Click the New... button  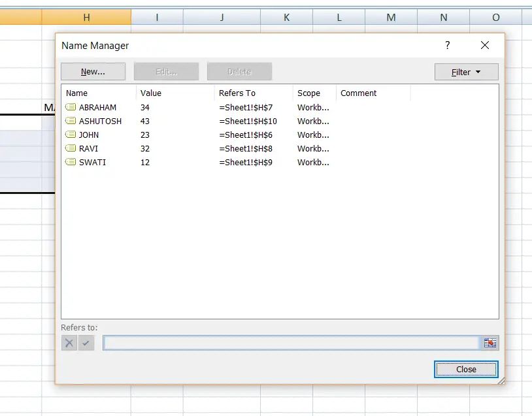click(93, 72)
